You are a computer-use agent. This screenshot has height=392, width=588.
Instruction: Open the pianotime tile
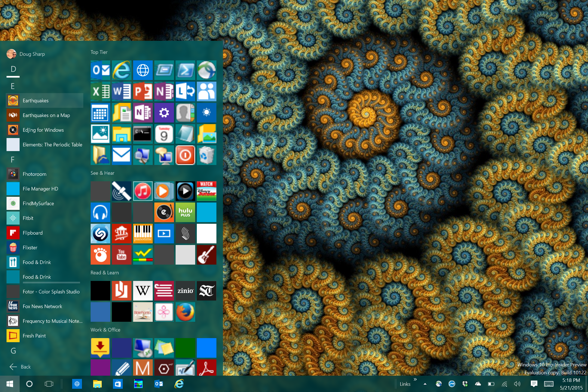(143, 234)
